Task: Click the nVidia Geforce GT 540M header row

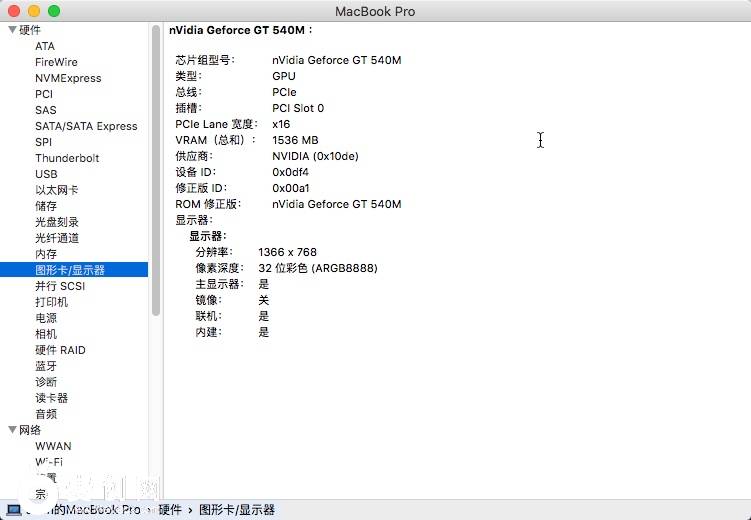Action: pos(240,31)
